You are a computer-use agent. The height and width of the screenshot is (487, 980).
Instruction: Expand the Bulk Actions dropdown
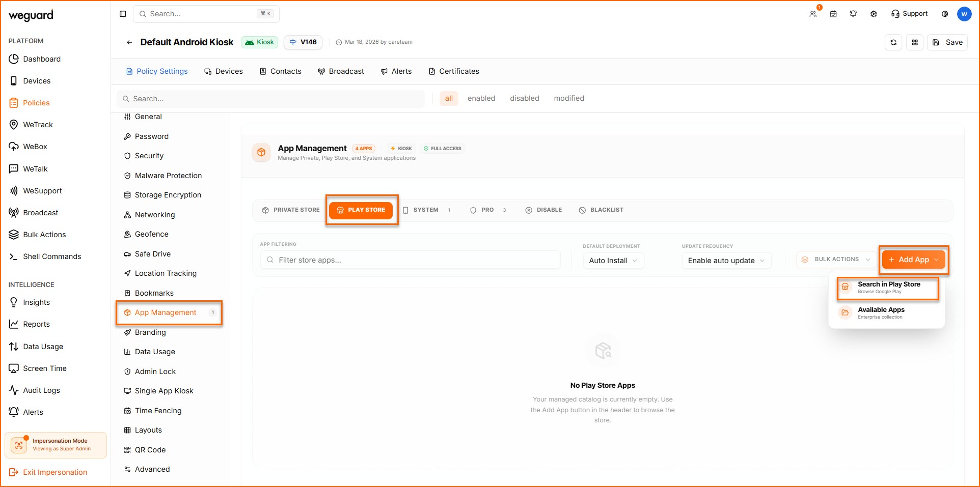(836, 260)
